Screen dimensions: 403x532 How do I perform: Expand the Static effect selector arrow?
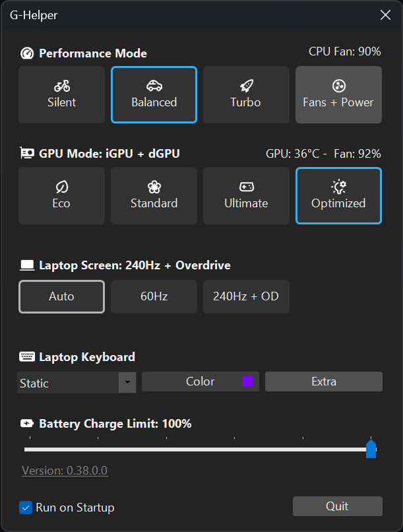coord(127,382)
